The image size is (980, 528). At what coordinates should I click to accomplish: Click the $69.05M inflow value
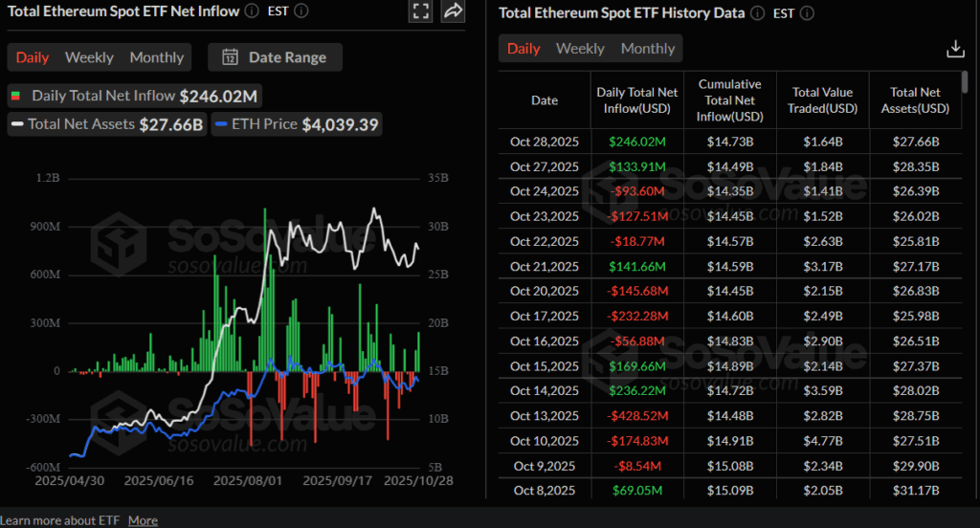click(636, 491)
